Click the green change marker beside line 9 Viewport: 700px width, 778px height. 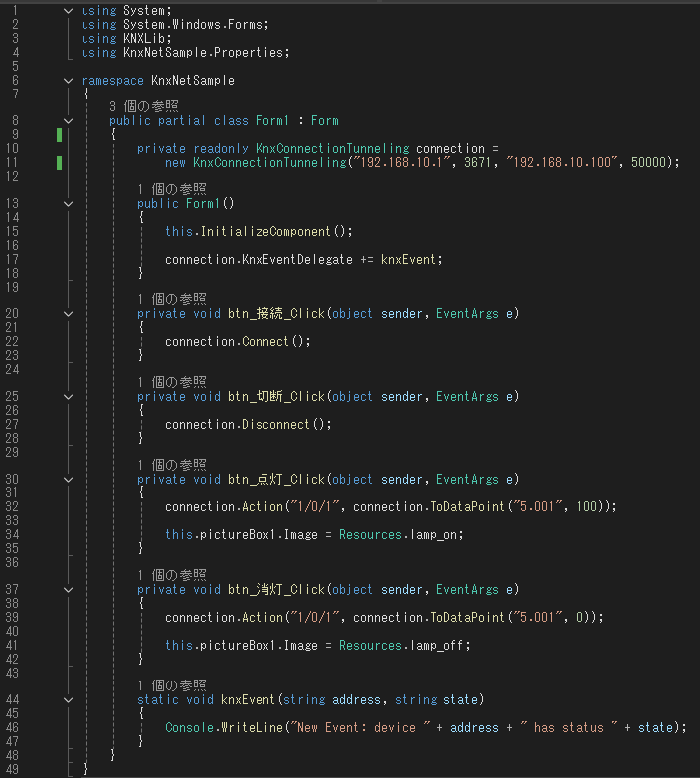60,134
